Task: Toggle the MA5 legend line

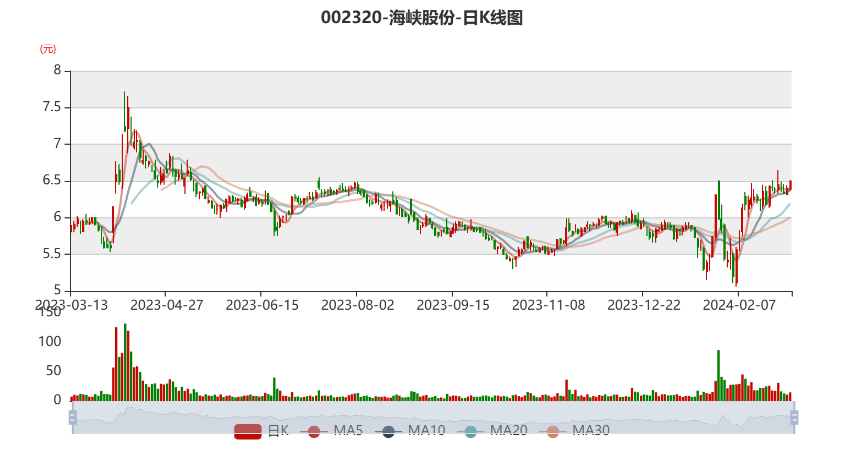Action: pos(331,431)
